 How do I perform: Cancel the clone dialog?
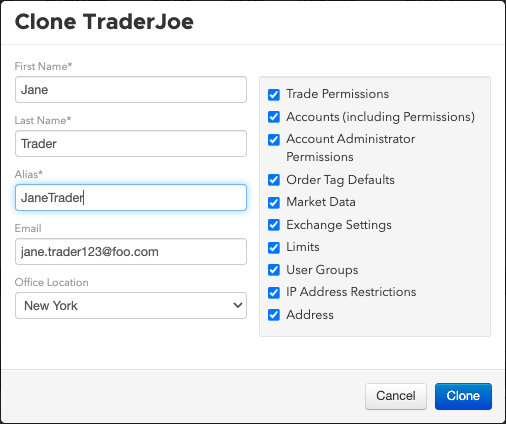[x=396, y=396]
